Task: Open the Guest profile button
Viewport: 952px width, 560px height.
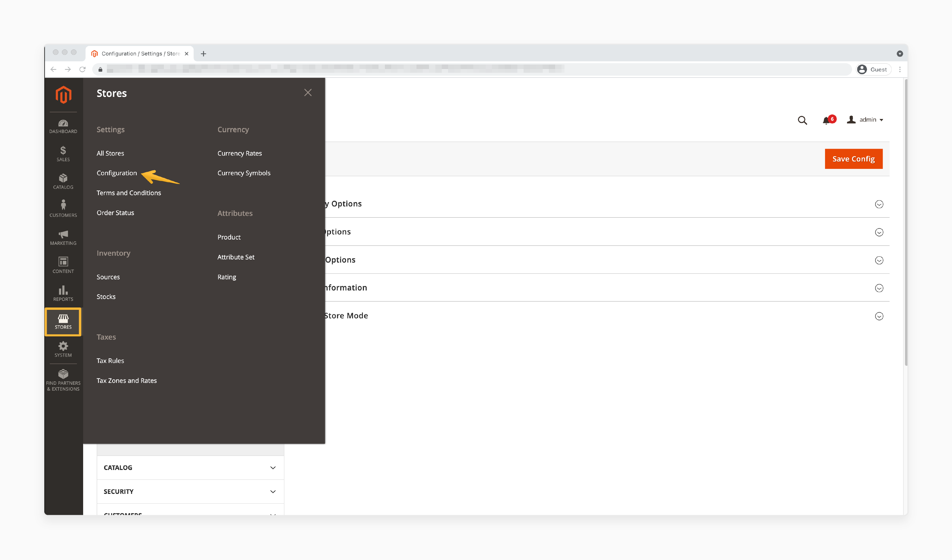Action: [873, 70]
